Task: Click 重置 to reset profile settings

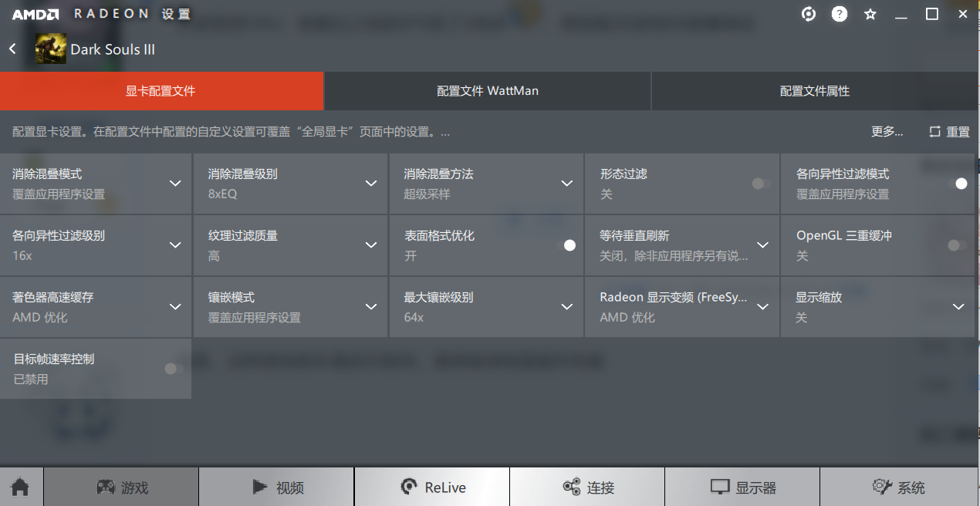Action: tap(949, 132)
